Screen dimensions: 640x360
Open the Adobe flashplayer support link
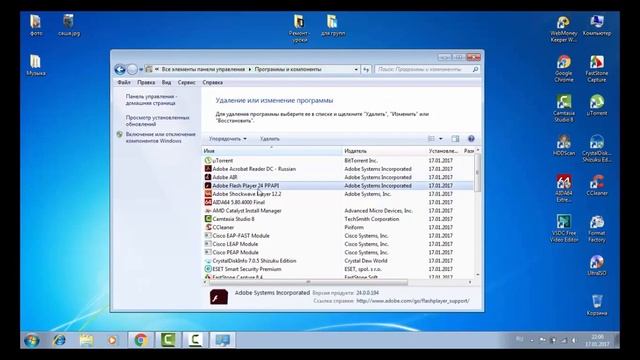click(413, 301)
